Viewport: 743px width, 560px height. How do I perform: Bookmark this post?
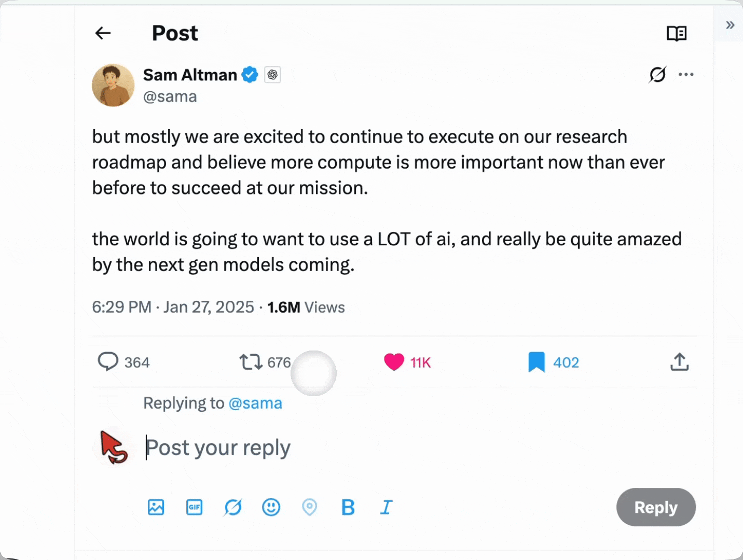[x=536, y=362]
